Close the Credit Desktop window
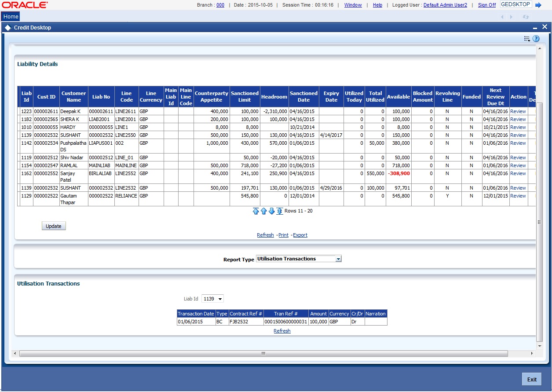This screenshot has width=552, height=392. (x=545, y=27)
